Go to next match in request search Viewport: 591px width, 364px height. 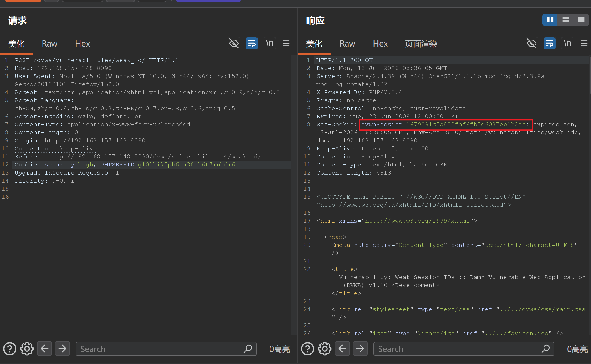click(62, 349)
